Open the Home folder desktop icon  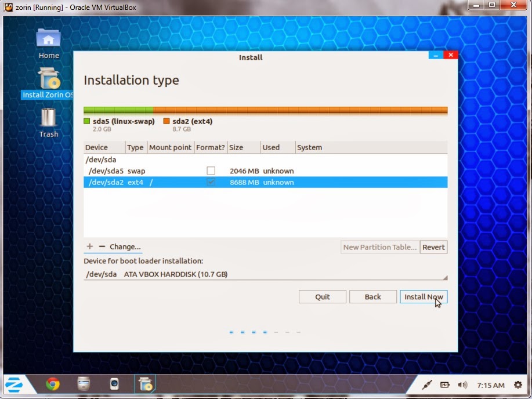pyautogui.click(x=48, y=43)
